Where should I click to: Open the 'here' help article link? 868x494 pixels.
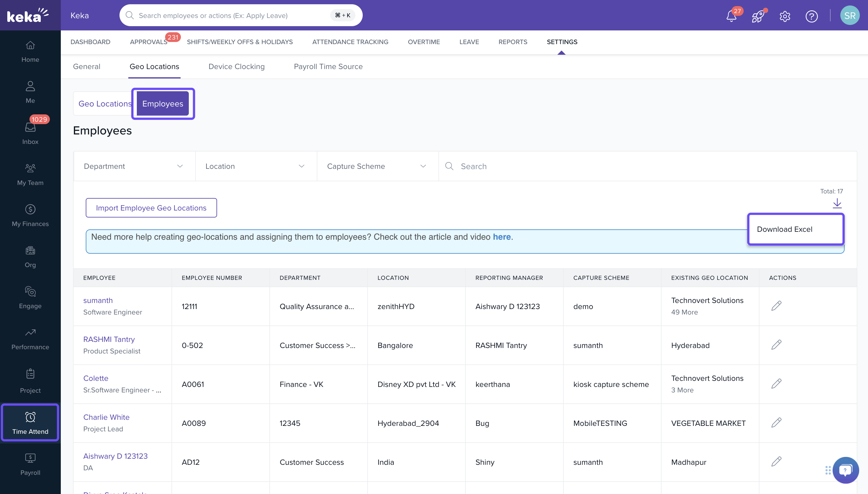[501, 237]
